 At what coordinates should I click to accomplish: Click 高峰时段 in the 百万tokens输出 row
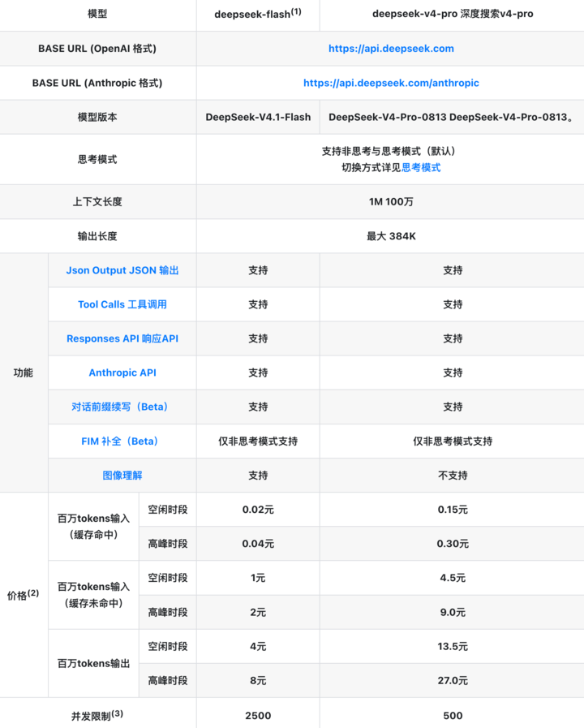point(167,681)
